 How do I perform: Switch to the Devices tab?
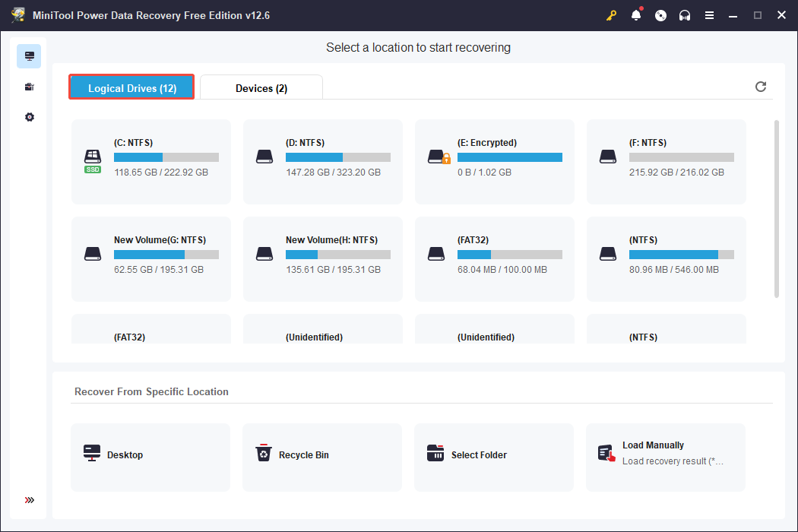coord(261,87)
